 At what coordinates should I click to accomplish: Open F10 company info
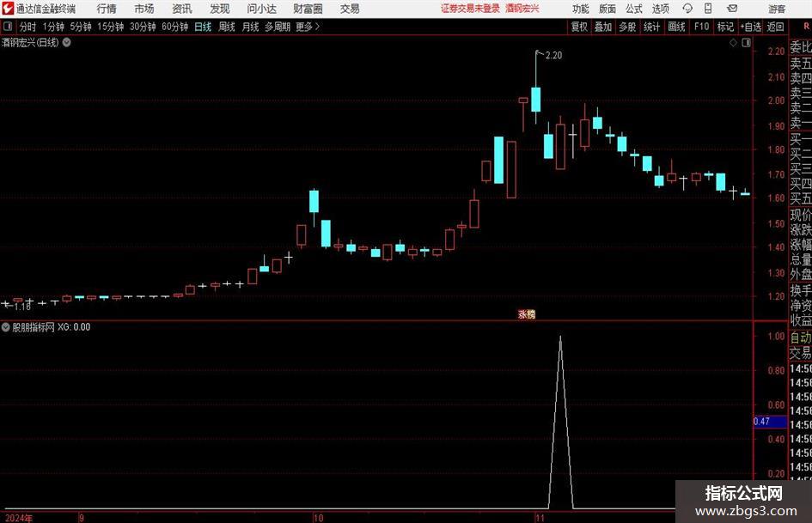pyautogui.click(x=702, y=27)
